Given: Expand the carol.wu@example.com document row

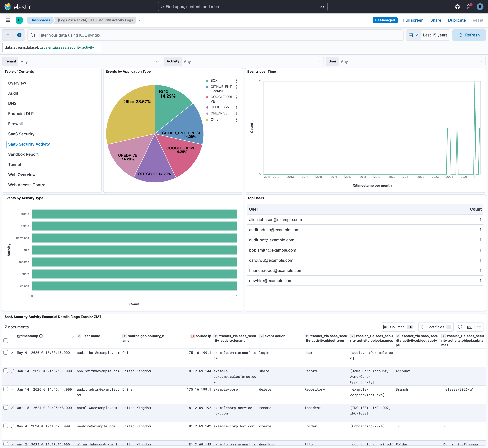Looking at the screenshot, I should coord(12,408).
